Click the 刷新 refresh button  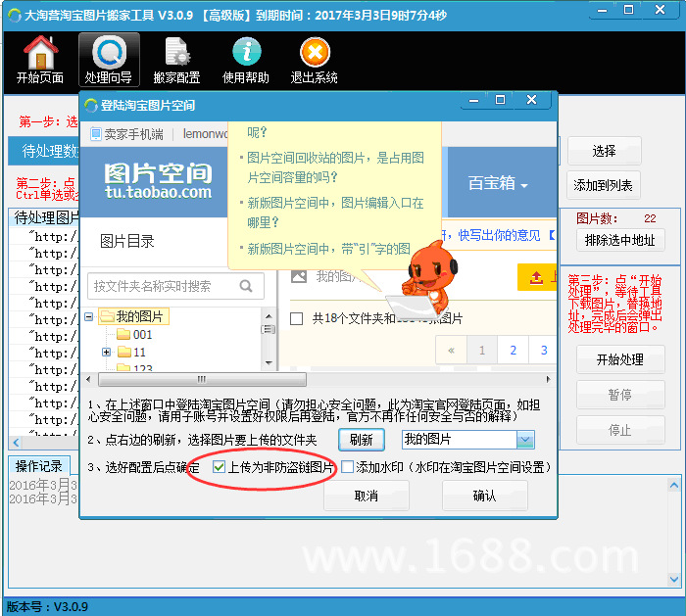point(362,440)
